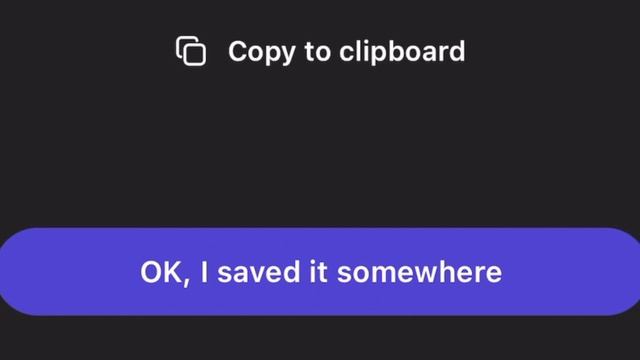Select the white copy pictogram
Viewport: 640px width, 360px height.
click(x=191, y=51)
